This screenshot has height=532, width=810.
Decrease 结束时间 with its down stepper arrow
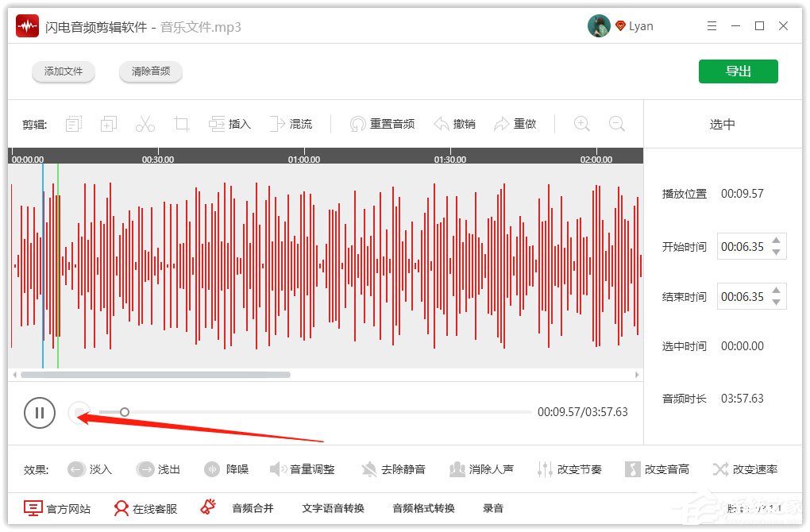777,302
